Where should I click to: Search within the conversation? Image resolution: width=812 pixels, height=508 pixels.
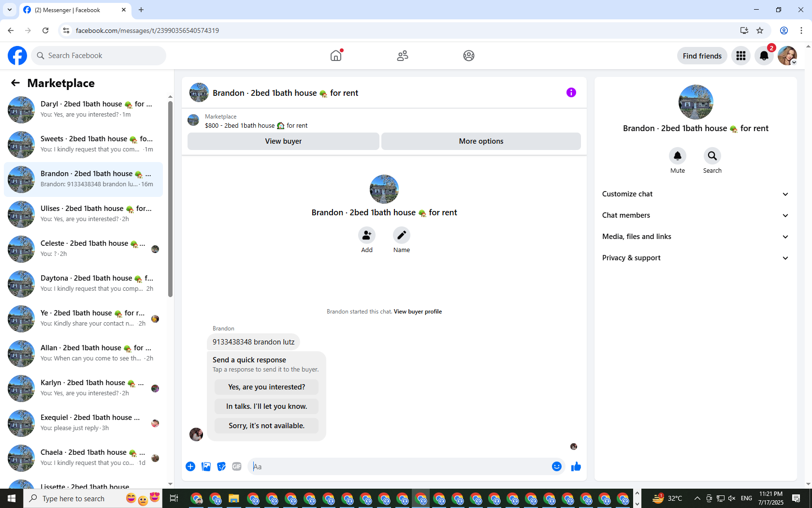pyautogui.click(x=712, y=156)
